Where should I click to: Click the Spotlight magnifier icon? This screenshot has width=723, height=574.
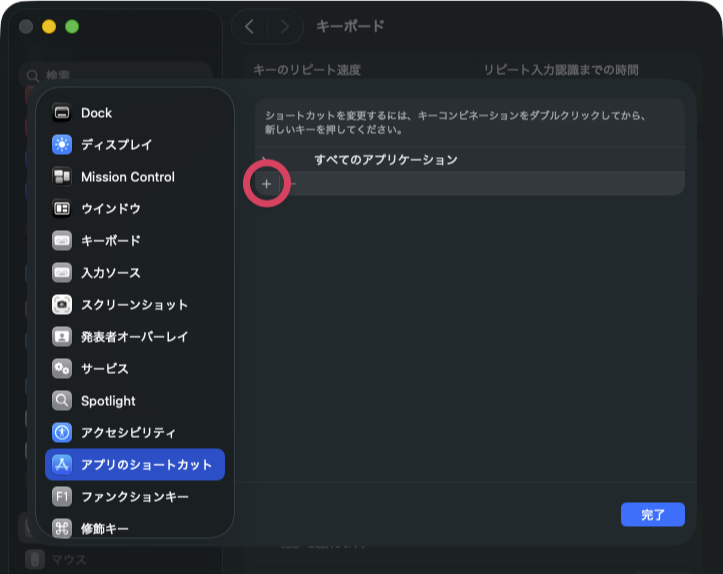coord(62,401)
